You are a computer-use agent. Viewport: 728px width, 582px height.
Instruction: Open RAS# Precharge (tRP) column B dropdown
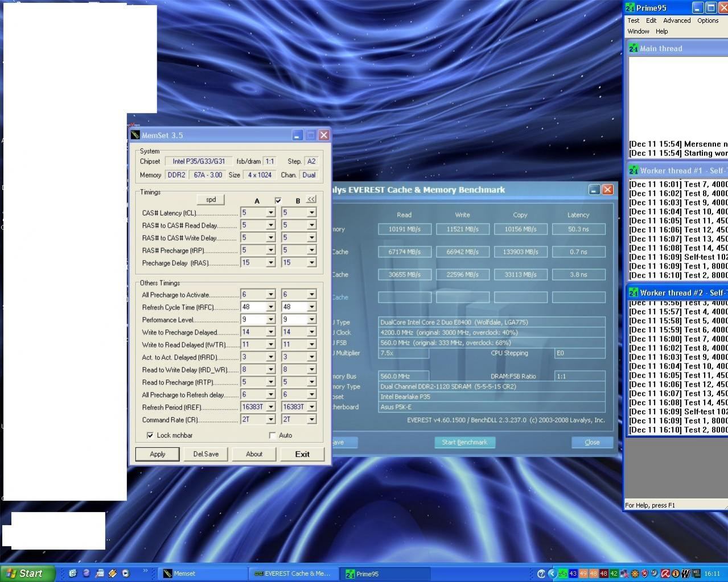pos(311,250)
